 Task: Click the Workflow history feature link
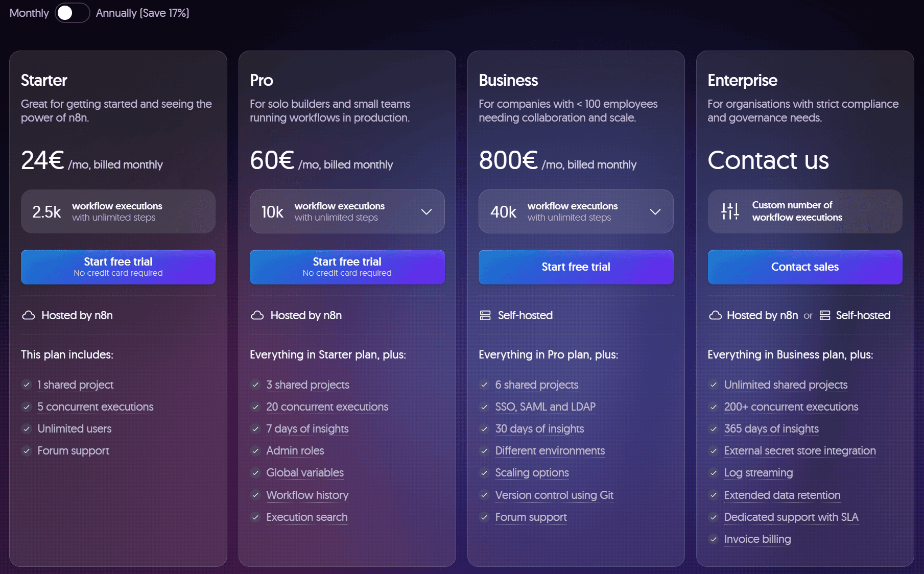307,495
